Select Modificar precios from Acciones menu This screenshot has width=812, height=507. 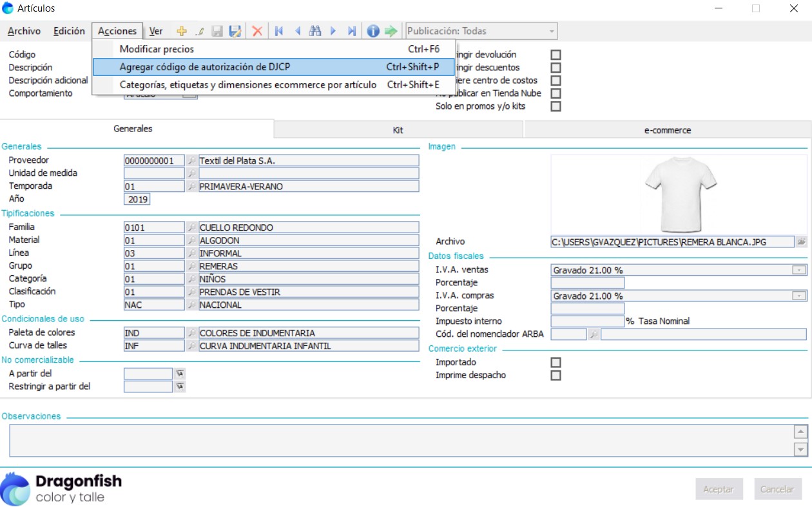pyautogui.click(x=157, y=49)
